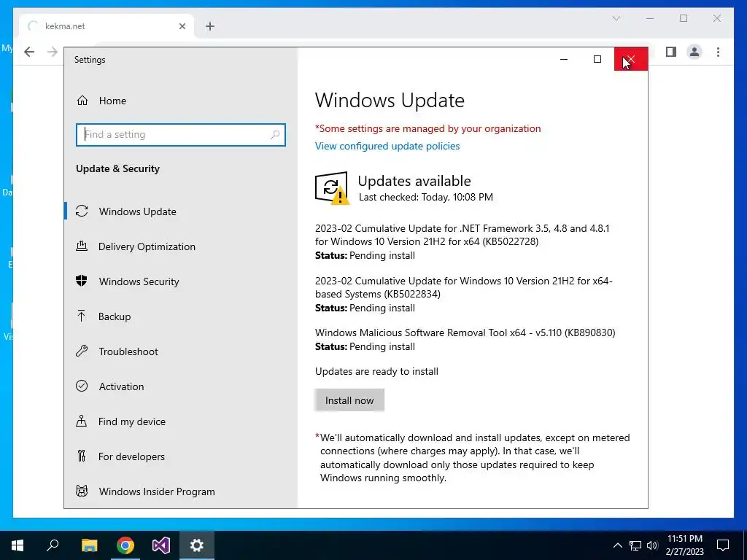Open the Windows Start menu
This screenshot has height=560, width=747.
(18, 545)
